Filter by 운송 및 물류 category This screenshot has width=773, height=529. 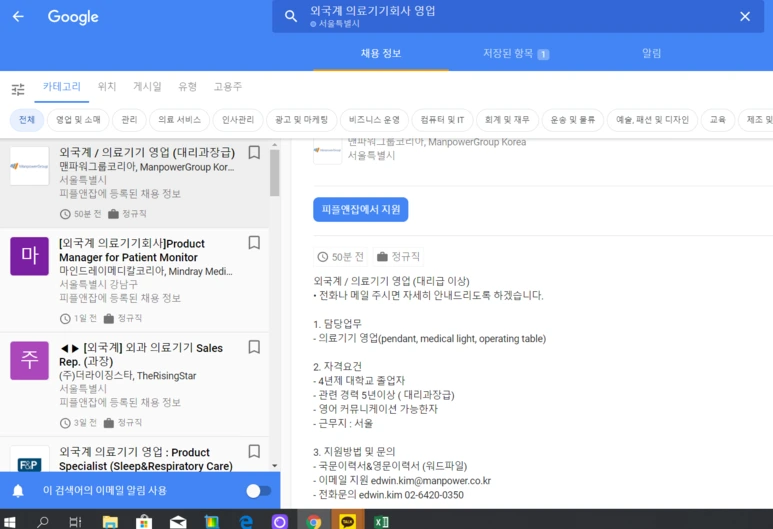tap(572, 120)
